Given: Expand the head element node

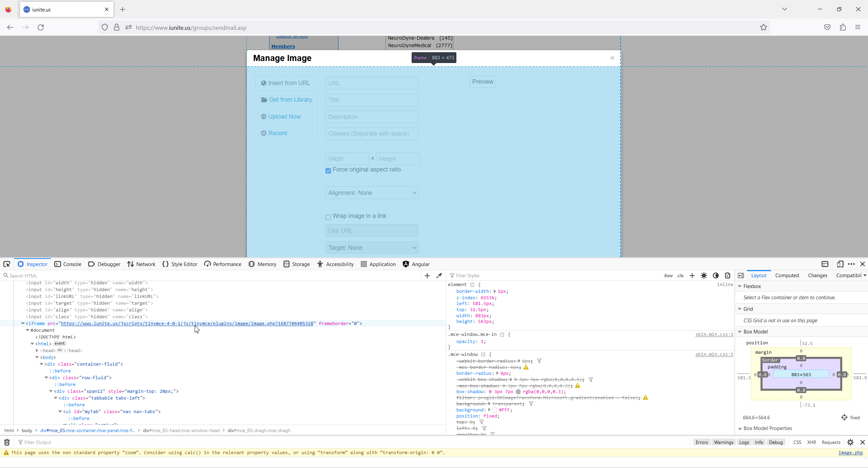Looking at the screenshot, I should coord(37,350).
